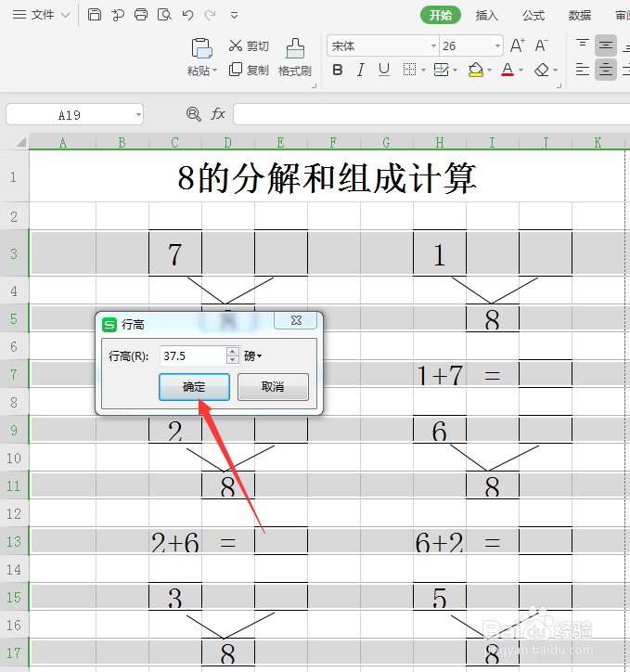Viewport: 630px width, 672px height.
Task: Apply red font color A
Action: (x=508, y=70)
